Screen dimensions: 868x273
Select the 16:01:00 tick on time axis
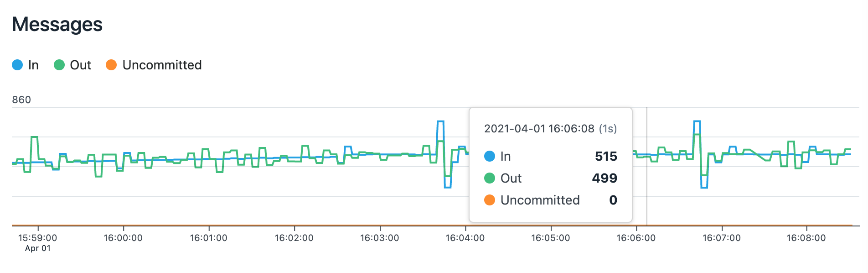[209, 238]
